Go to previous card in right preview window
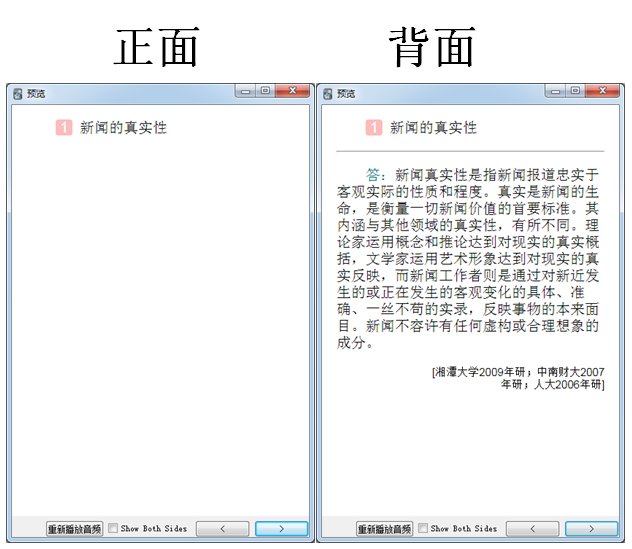The width and height of the screenshot is (632, 549). 532,529
